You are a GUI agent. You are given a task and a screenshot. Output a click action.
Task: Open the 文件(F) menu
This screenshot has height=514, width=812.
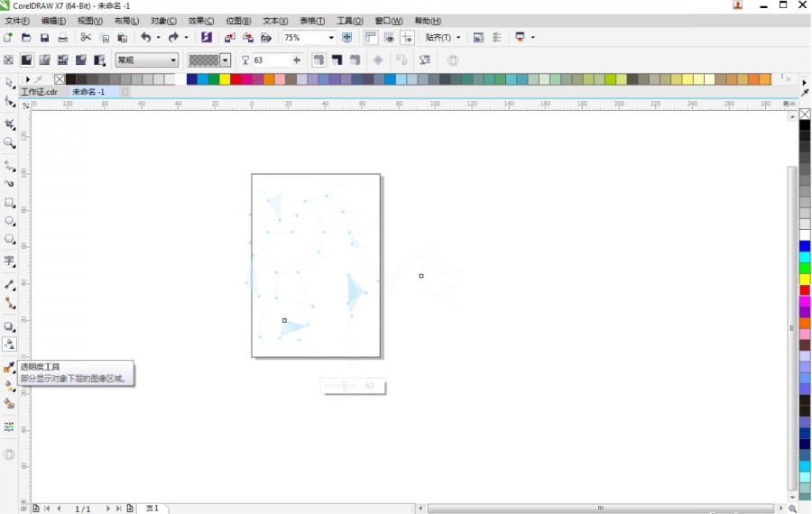[x=17, y=21]
